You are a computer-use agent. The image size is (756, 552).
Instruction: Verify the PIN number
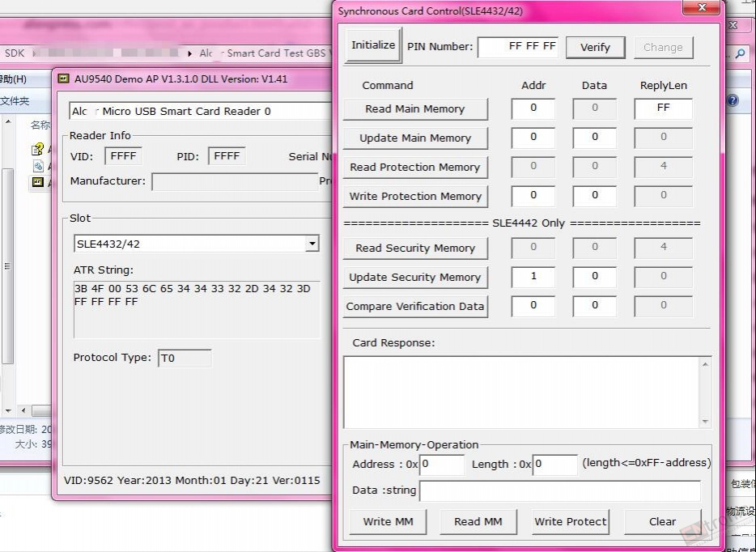tap(596, 47)
